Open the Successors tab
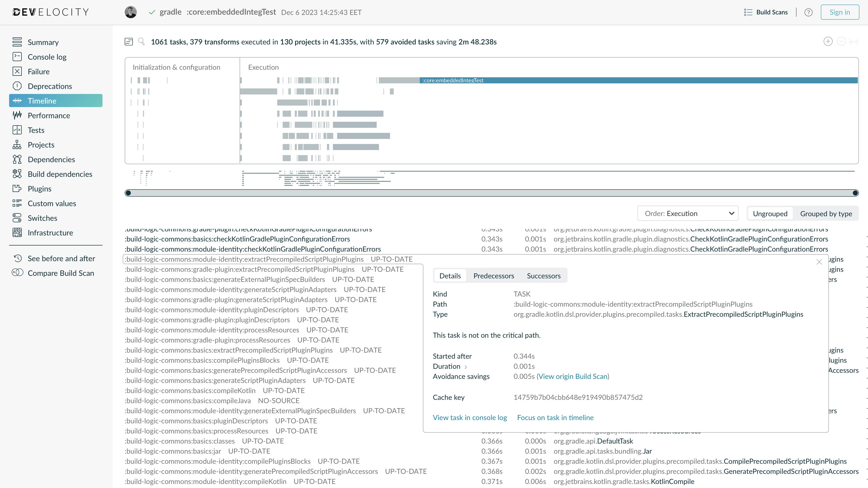 pos(544,275)
